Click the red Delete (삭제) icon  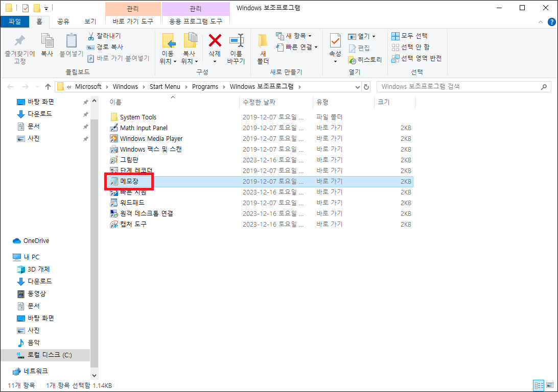(x=215, y=40)
